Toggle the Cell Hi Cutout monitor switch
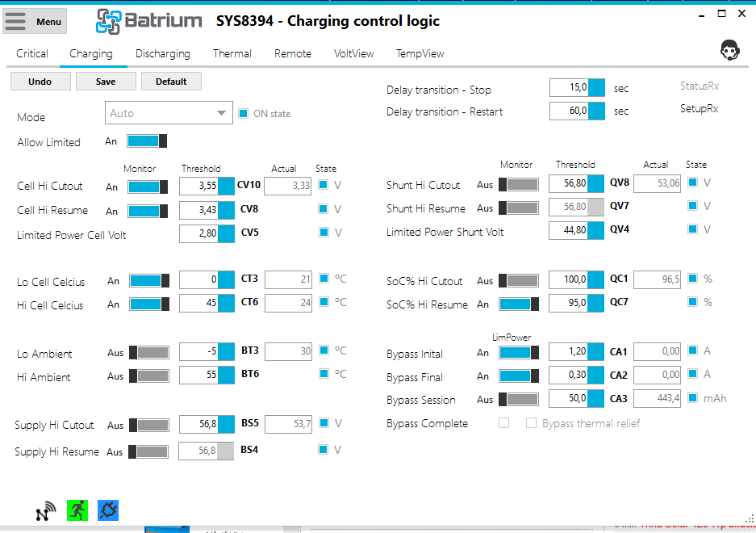The image size is (756, 533). [148, 187]
